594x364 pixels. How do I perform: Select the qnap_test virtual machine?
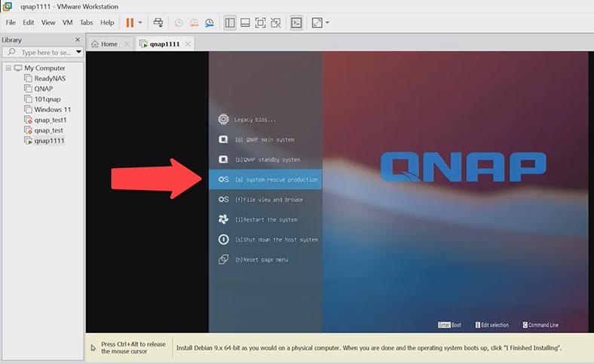coord(48,130)
